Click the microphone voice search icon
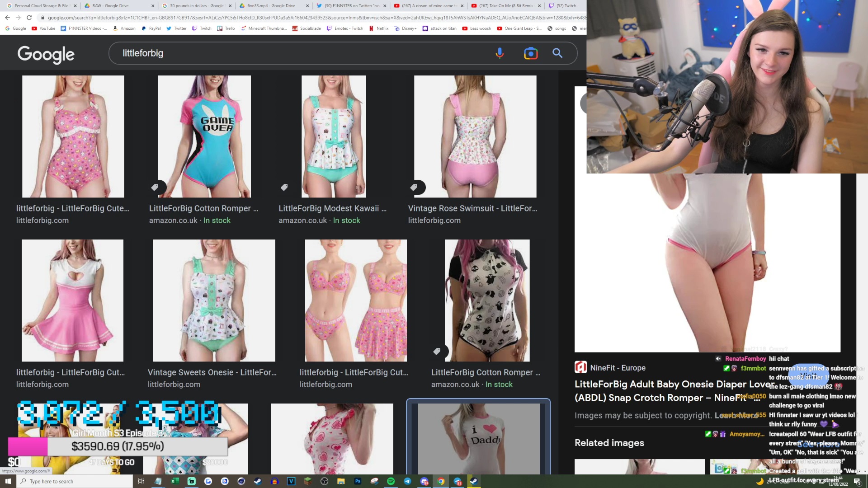Screen dimensions: 868x488 coord(500,53)
